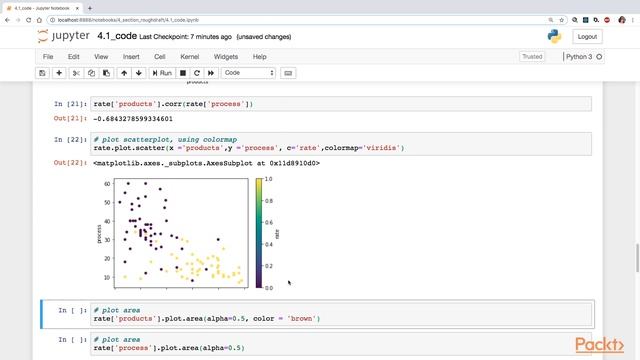
Task: Reload the browser page
Action: point(29,20)
